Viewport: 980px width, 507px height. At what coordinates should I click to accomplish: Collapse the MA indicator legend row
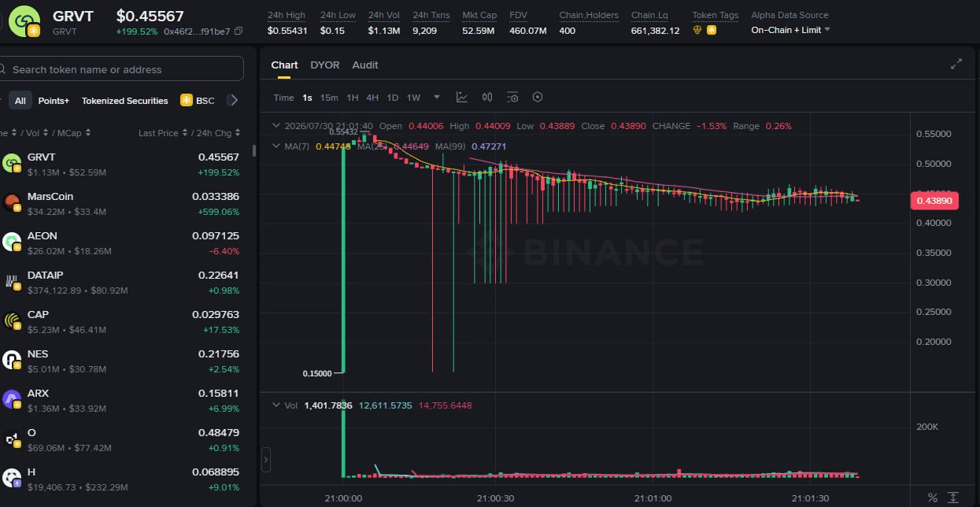[x=276, y=146]
